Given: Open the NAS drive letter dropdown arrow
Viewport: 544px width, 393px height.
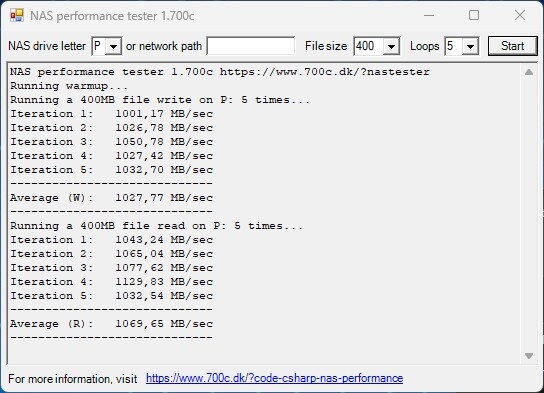Looking at the screenshot, I should point(113,46).
